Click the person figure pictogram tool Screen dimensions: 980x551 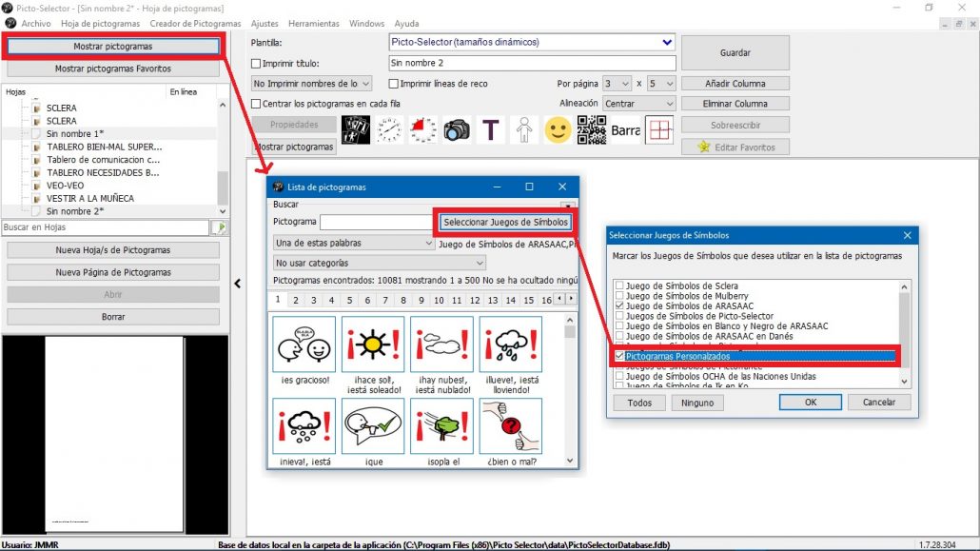click(524, 128)
